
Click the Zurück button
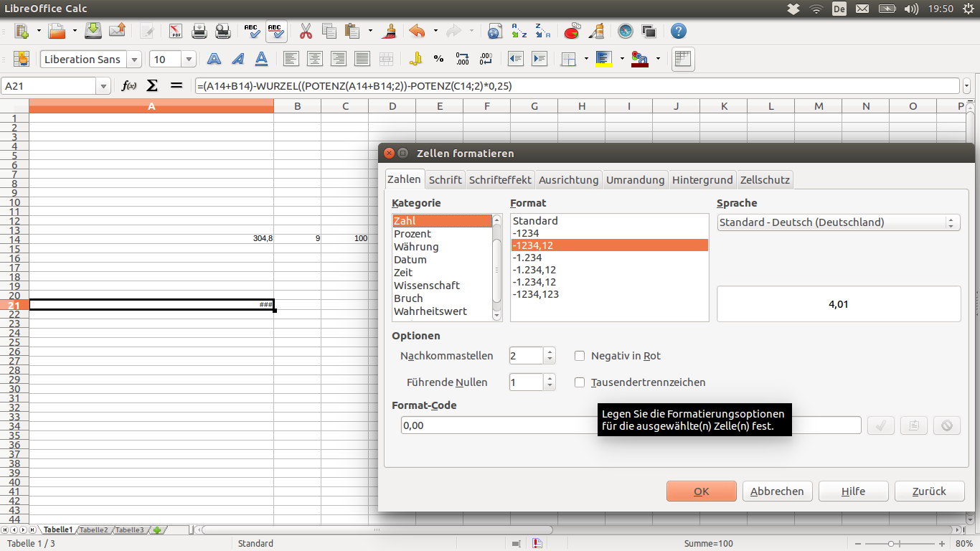click(929, 491)
